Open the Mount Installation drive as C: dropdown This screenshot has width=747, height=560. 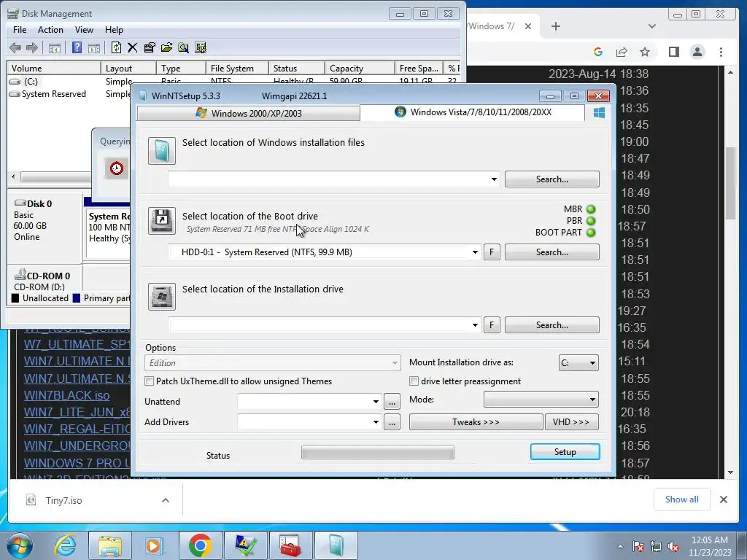578,363
